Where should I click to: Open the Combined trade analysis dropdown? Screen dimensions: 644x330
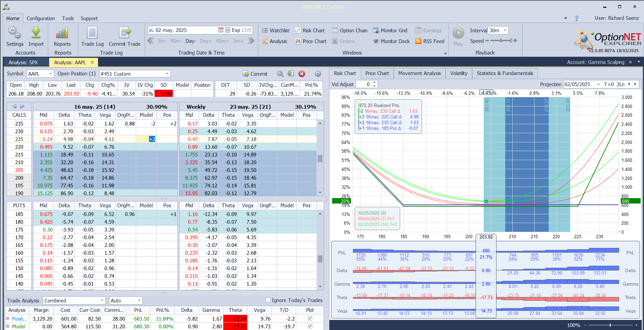(x=102, y=300)
